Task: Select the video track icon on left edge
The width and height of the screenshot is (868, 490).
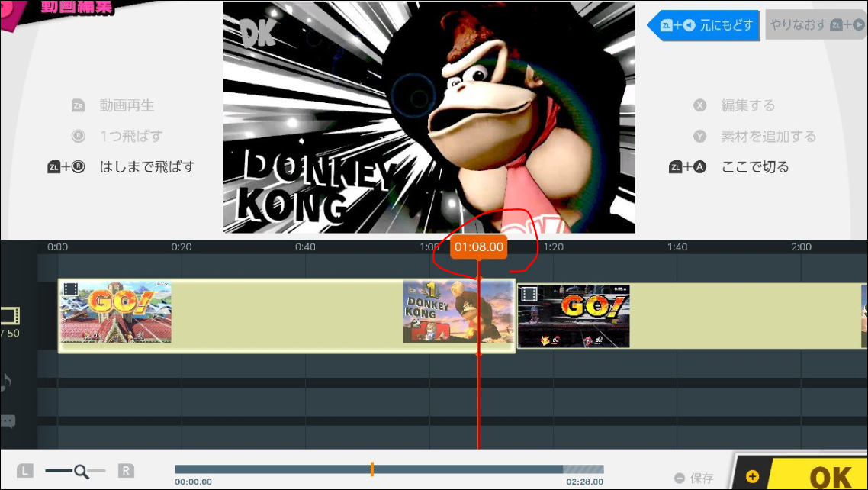Action: point(10,315)
